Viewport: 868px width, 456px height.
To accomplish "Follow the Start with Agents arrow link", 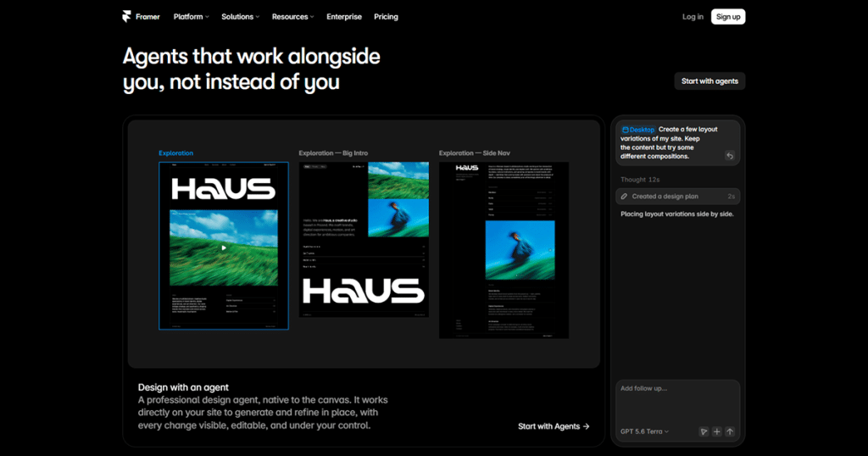I will pyautogui.click(x=554, y=426).
